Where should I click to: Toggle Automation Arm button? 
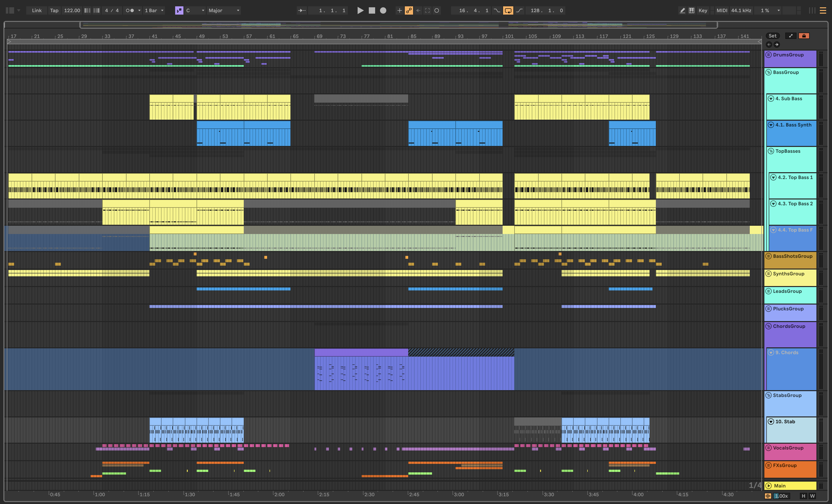coord(408,10)
